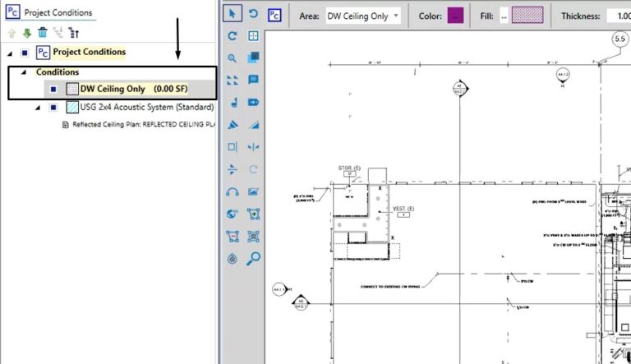Click the globe icon in toolbar
Image resolution: width=631 pixels, height=364 pixels.
[x=233, y=214]
